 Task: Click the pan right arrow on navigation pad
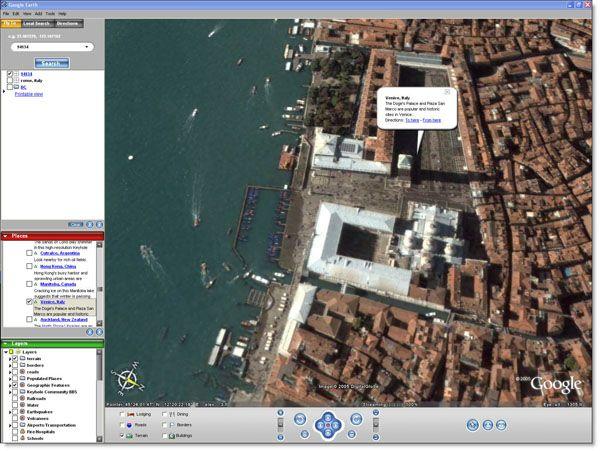click(336, 425)
